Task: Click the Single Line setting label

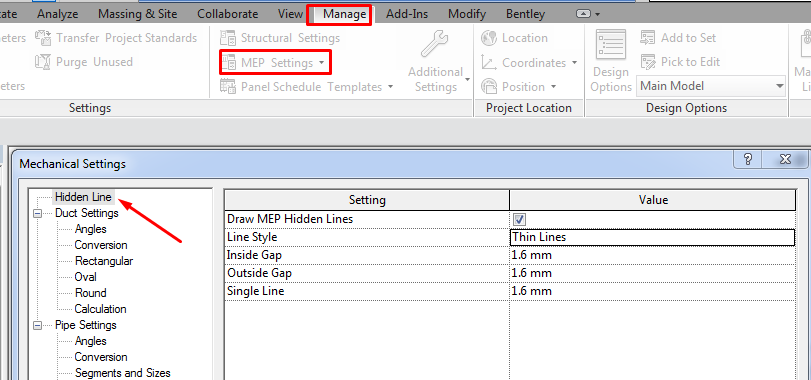Action: (256, 291)
